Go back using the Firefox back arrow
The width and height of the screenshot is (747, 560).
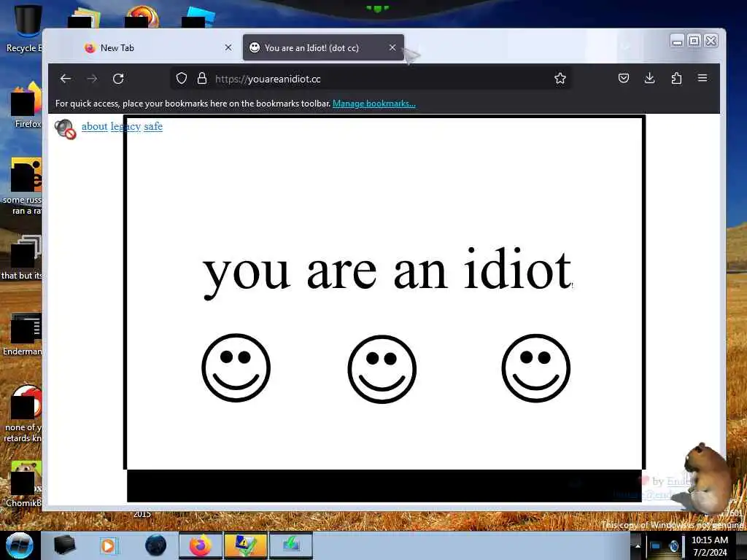(x=65, y=79)
